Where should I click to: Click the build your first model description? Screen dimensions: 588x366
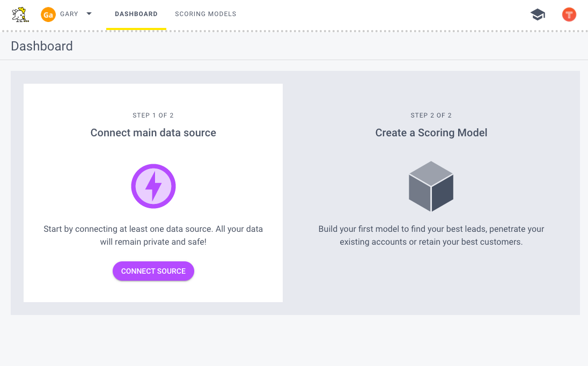pyautogui.click(x=431, y=235)
